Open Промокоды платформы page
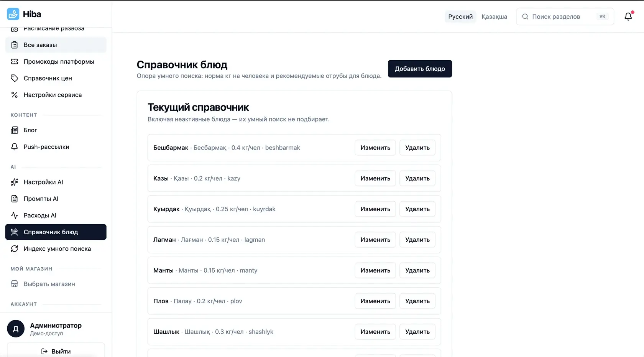This screenshot has height=357, width=644. point(56,61)
